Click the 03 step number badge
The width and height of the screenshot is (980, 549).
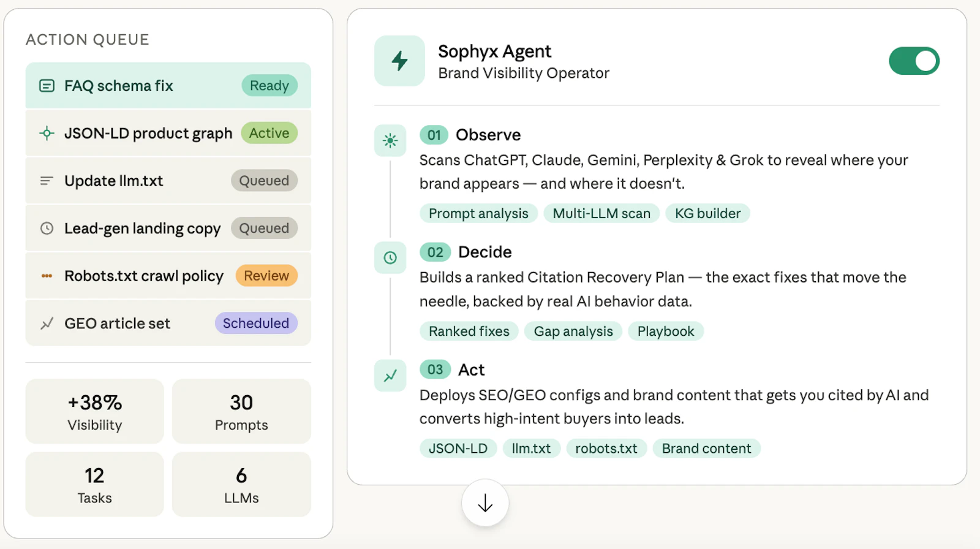point(435,369)
